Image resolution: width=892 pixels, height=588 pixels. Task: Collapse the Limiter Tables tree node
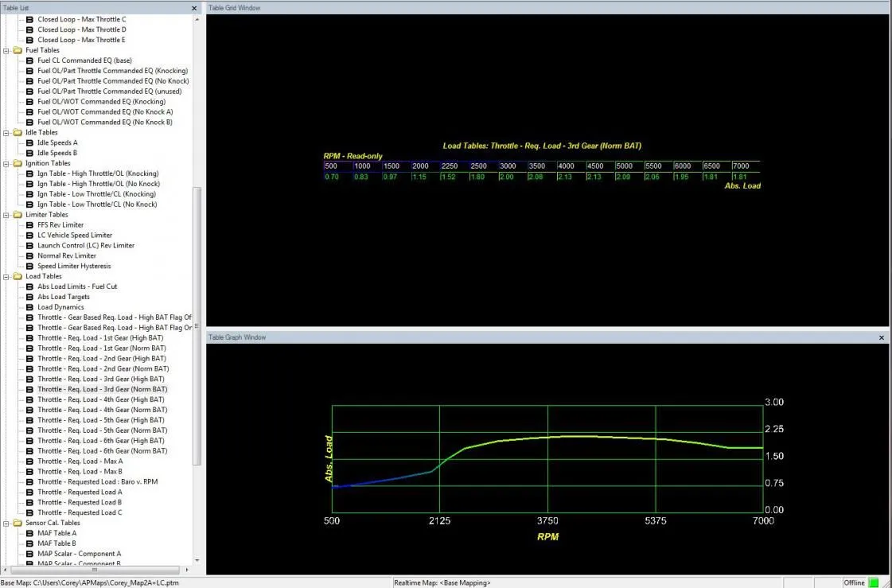pos(6,215)
